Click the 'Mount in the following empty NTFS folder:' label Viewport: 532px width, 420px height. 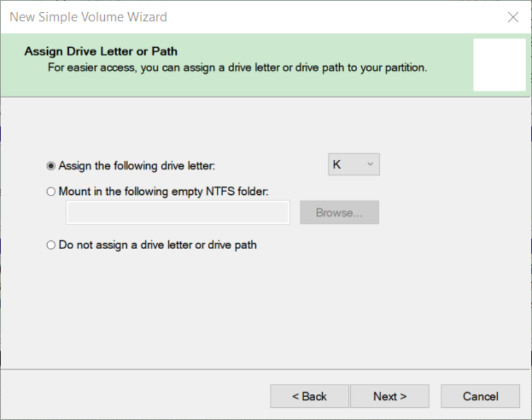click(164, 191)
